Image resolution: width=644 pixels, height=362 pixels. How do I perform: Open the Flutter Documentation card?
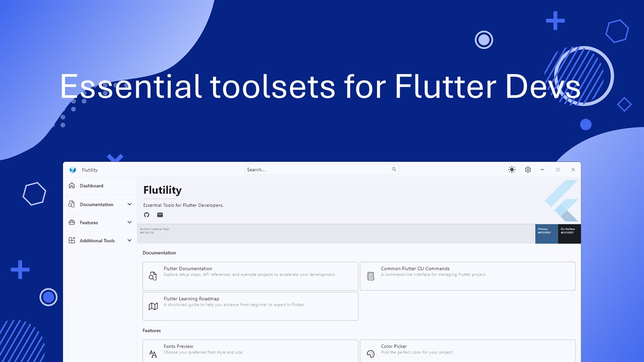point(250,276)
